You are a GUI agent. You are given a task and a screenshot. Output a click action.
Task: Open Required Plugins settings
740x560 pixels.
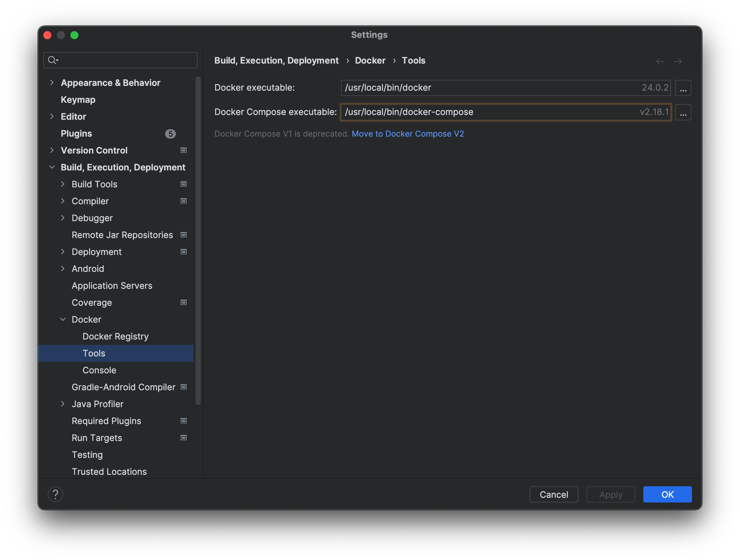[106, 421]
